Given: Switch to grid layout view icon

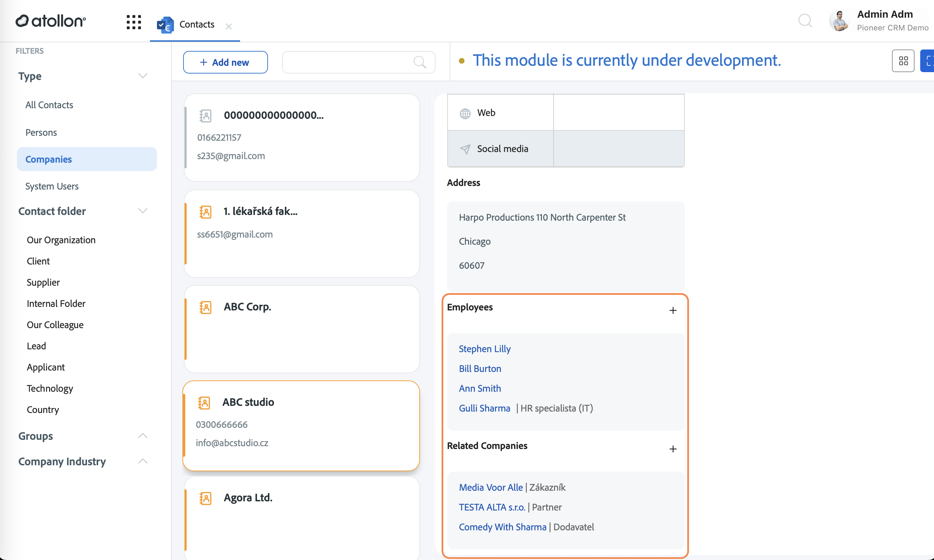Looking at the screenshot, I should [903, 61].
